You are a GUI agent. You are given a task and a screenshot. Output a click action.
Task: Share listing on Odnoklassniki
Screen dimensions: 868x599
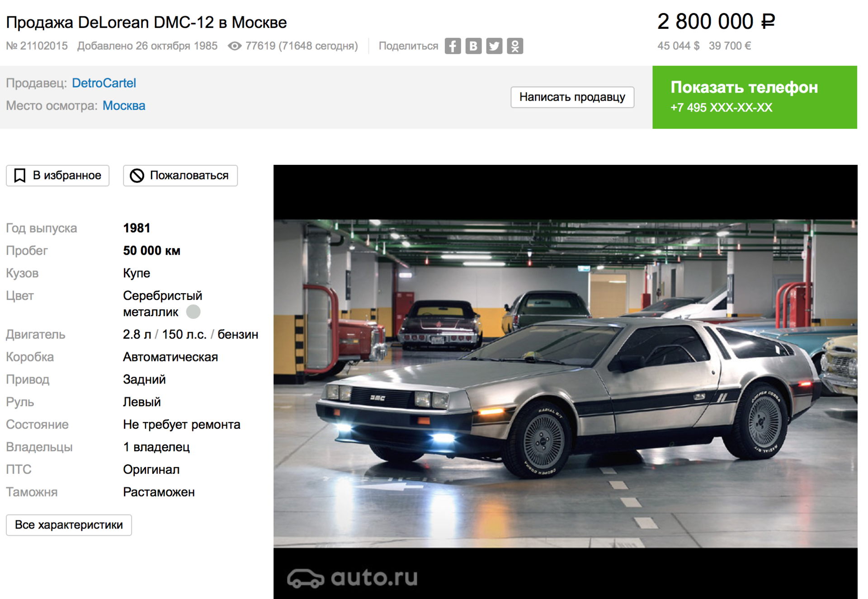(x=515, y=46)
